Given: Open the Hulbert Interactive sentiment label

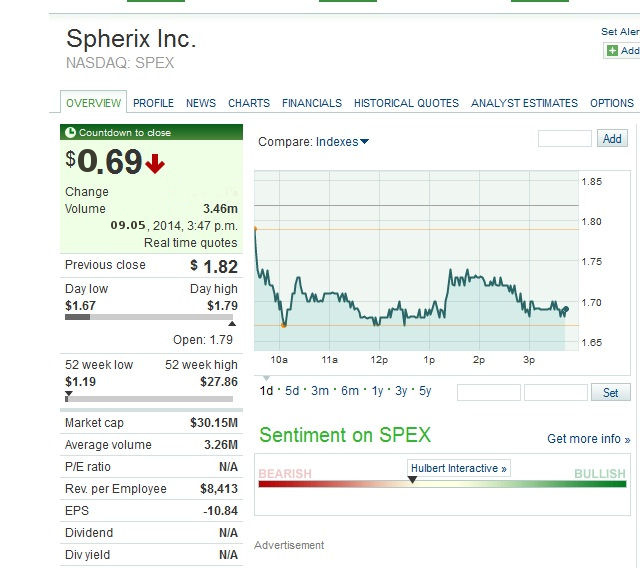Looking at the screenshot, I should [x=459, y=468].
